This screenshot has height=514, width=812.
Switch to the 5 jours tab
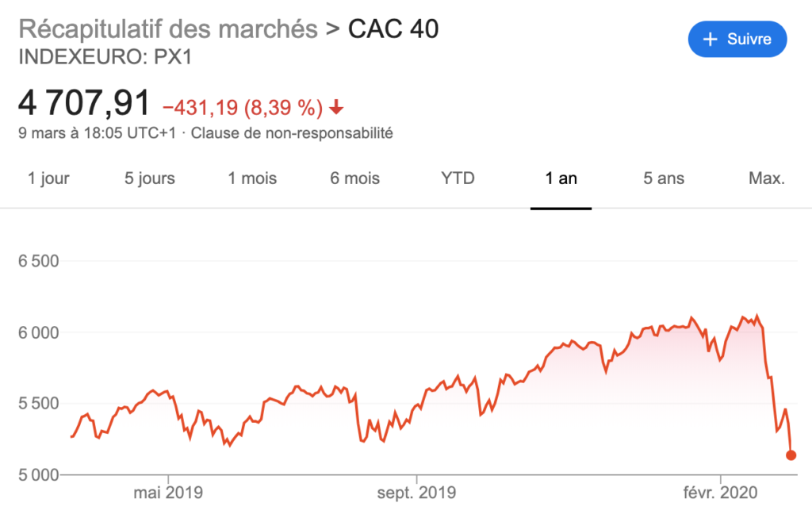coord(150,178)
